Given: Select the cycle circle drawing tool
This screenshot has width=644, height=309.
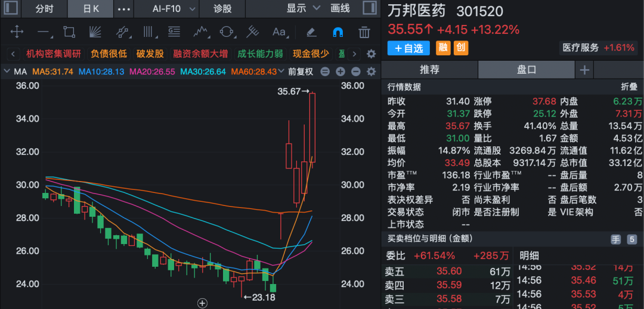Looking at the screenshot, I should coord(227,32).
